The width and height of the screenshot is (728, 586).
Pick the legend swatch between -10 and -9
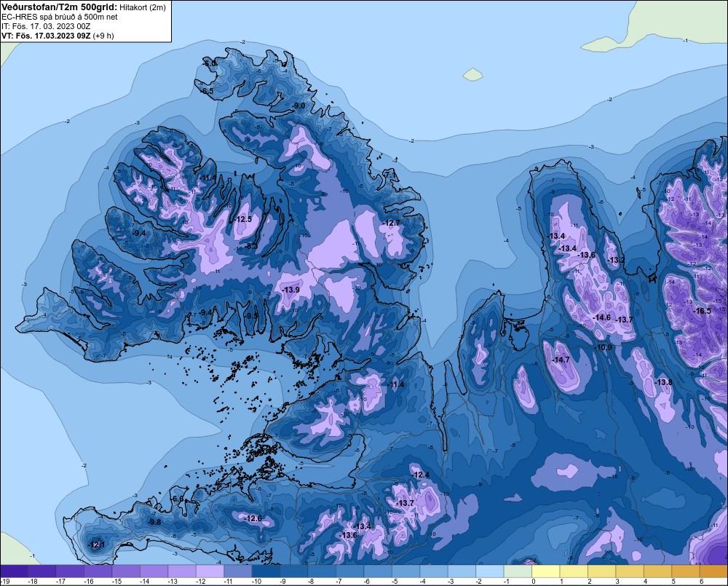click(266, 571)
